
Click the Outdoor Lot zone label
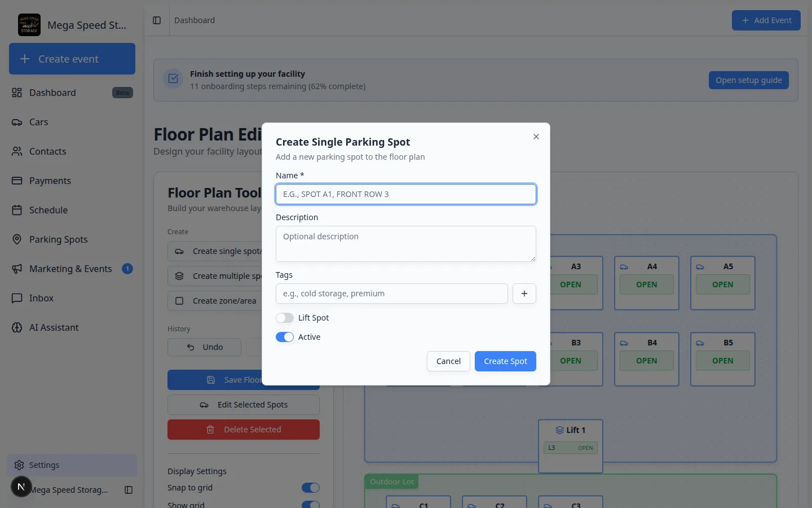pos(392,481)
